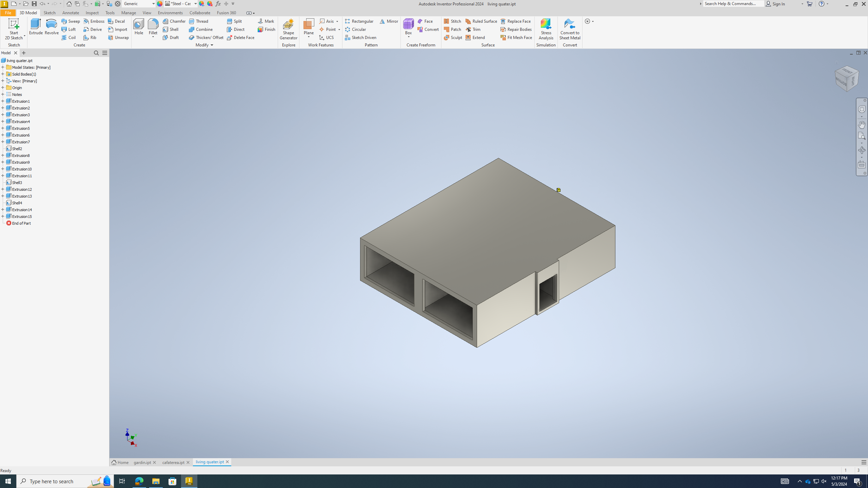Click the ViewCube in the viewport
Image resolution: width=868 pixels, height=488 pixels.
click(847, 78)
